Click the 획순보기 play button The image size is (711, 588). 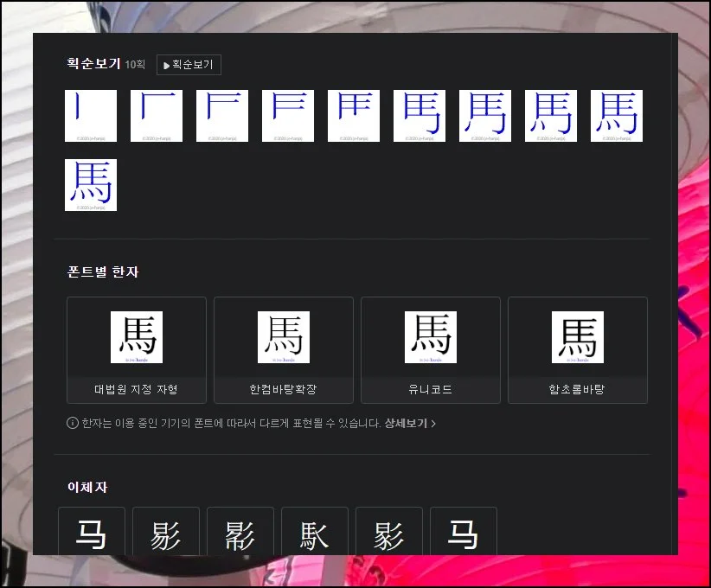click(x=189, y=65)
